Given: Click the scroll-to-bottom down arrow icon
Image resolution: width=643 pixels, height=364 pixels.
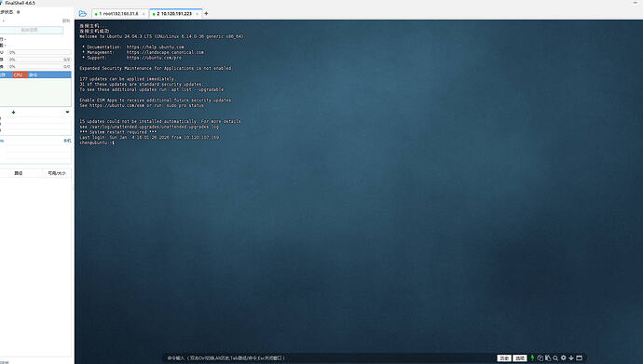Looking at the screenshot, I should tap(571, 357).
